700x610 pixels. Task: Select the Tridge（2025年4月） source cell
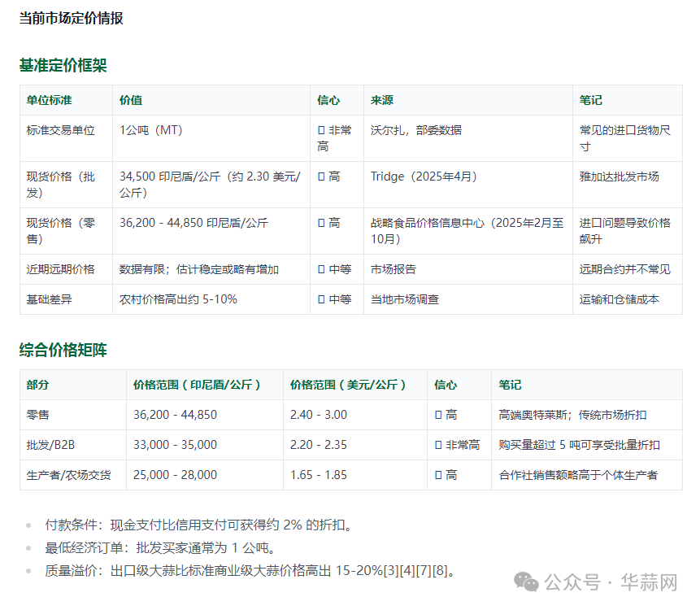(x=424, y=176)
